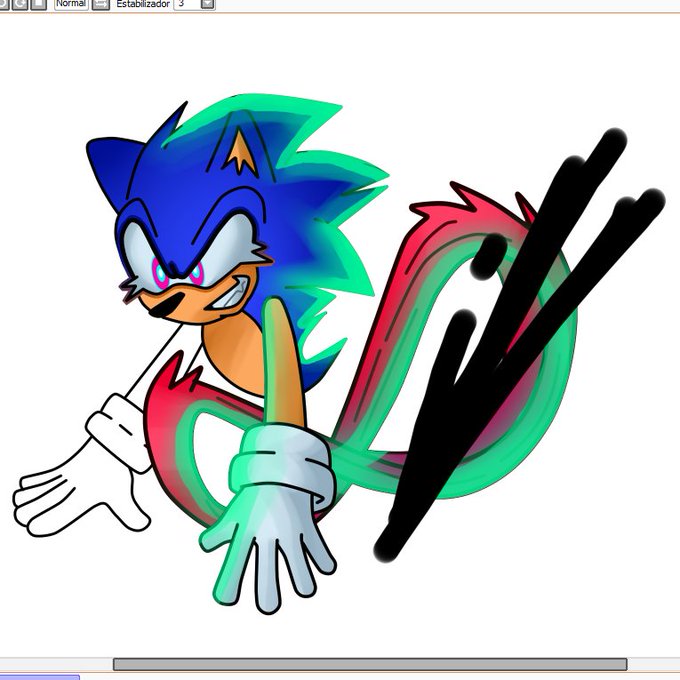Click the rotate view clockwise icon
Viewport: 680px width, 680px height.
click(21, 4)
